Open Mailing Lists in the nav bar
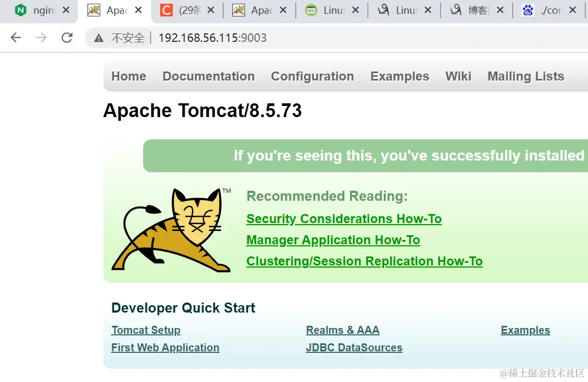Screen dimensions: 588x382 [526, 76]
